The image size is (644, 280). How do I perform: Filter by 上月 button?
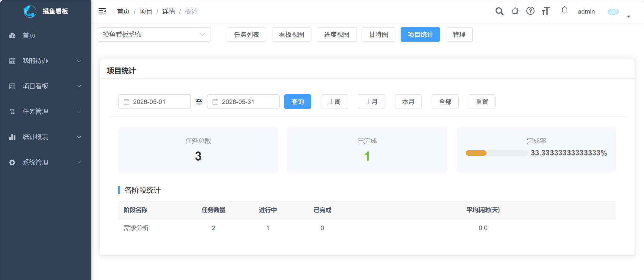coord(371,102)
